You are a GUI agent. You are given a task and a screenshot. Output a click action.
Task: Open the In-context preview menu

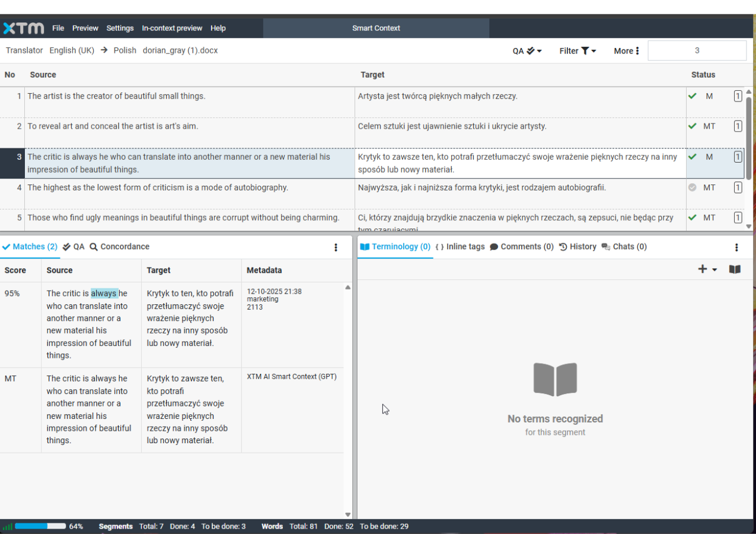[x=172, y=28]
